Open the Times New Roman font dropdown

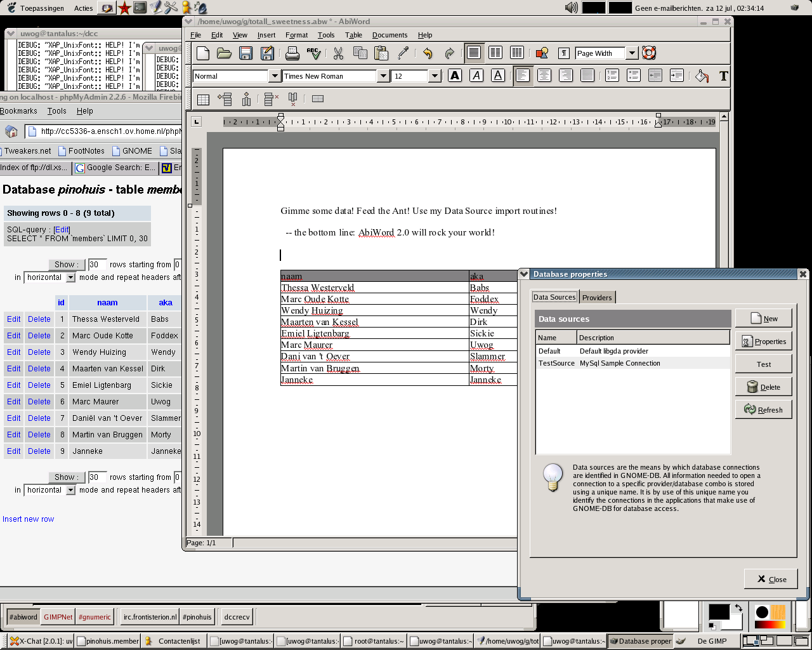click(x=383, y=76)
